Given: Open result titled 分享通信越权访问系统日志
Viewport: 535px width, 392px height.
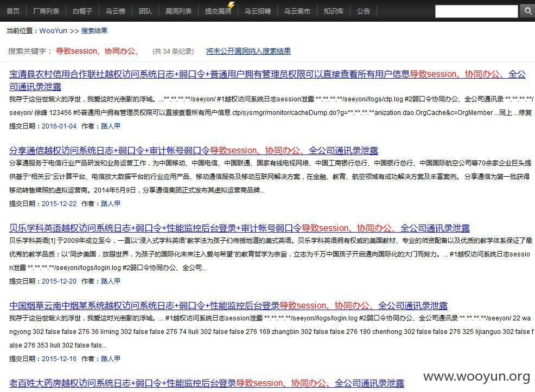Looking at the screenshot, I should [x=194, y=150].
